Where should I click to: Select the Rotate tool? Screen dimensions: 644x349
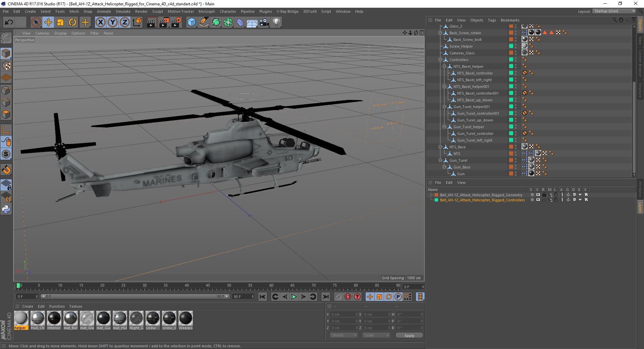(x=72, y=22)
